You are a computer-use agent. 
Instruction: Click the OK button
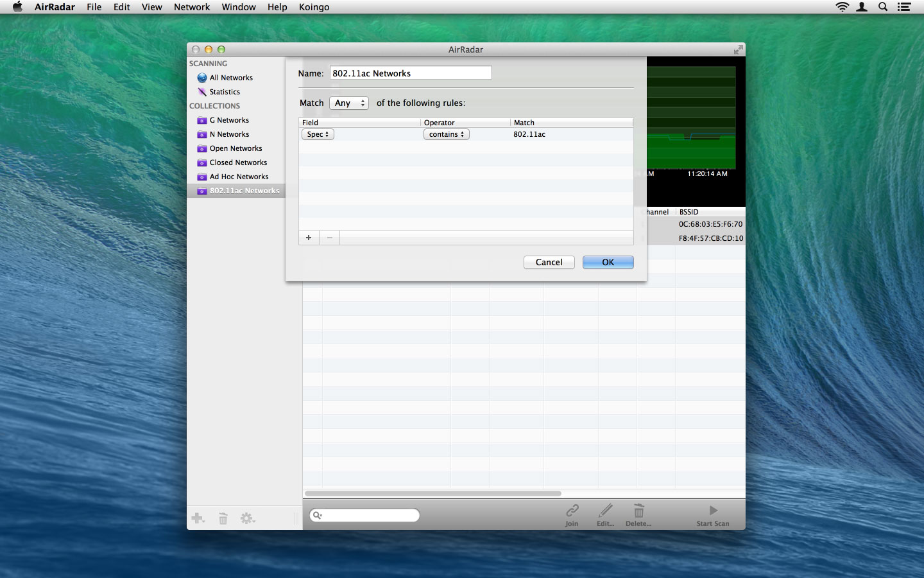pyautogui.click(x=608, y=262)
